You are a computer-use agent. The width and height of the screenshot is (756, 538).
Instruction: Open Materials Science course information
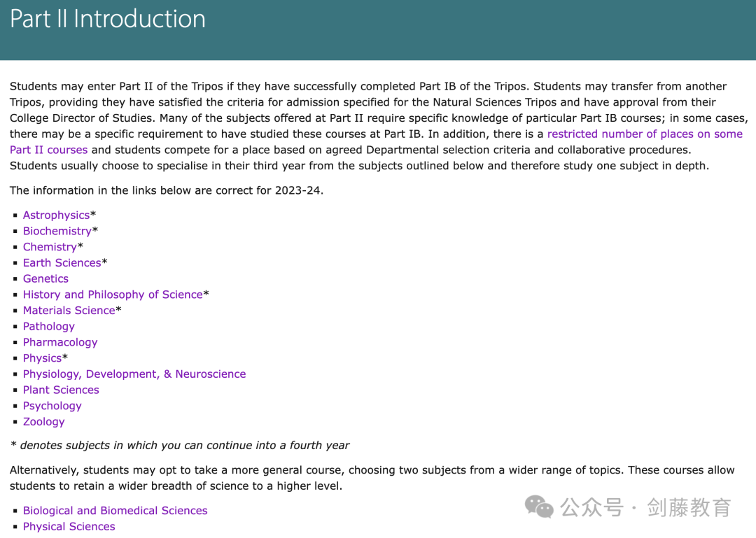click(69, 311)
